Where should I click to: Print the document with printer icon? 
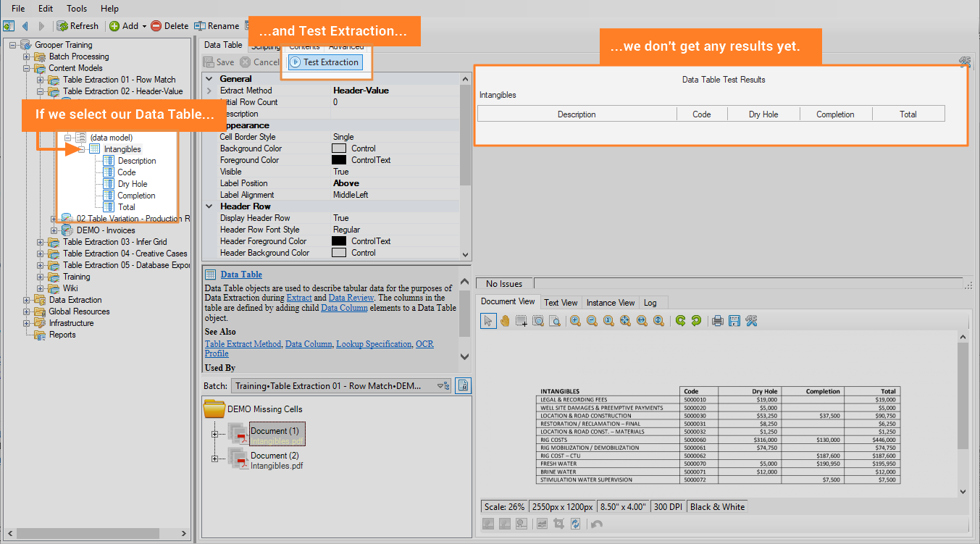click(717, 321)
